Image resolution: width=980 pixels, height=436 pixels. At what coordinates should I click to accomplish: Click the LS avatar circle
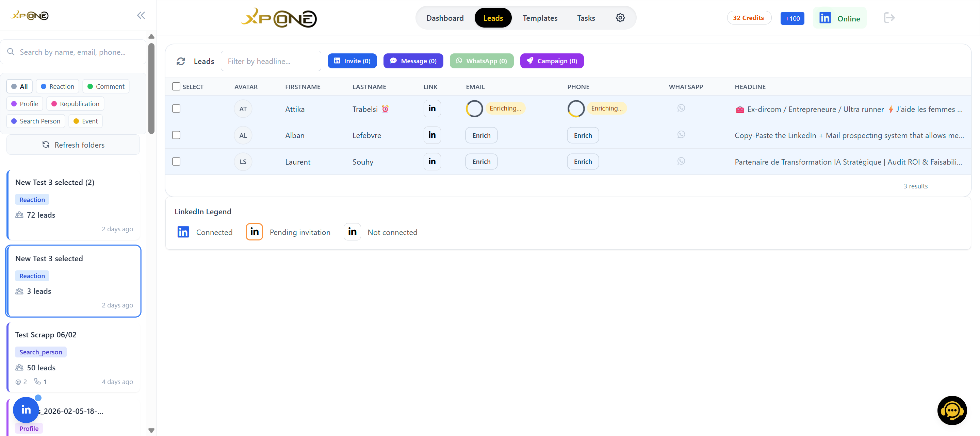tap(243, 162)
